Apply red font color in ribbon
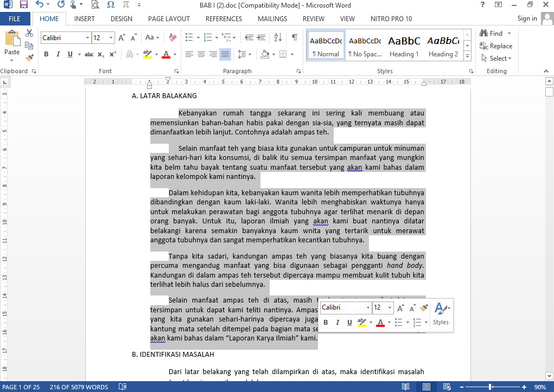 click(166, 54)
